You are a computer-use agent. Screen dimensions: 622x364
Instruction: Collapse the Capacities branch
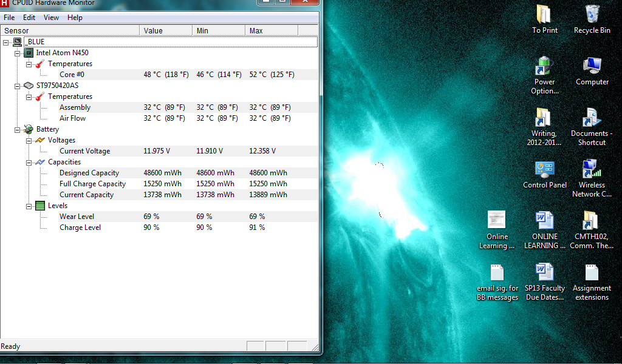point(29,163)
